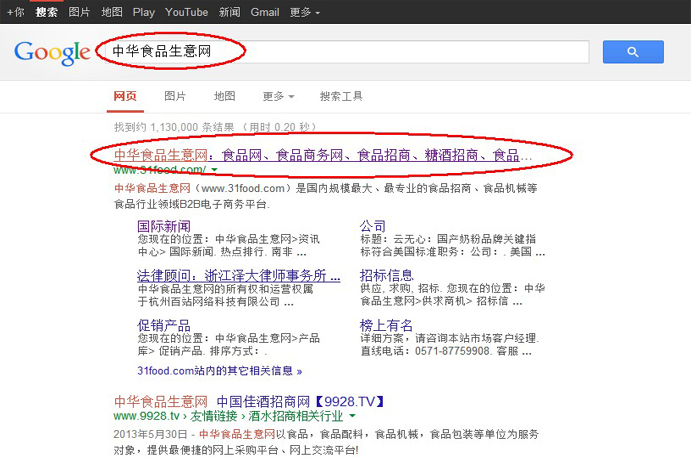Select YouTube in the top black bar
This screenshot has width=691, height=457.
(187, 12)
